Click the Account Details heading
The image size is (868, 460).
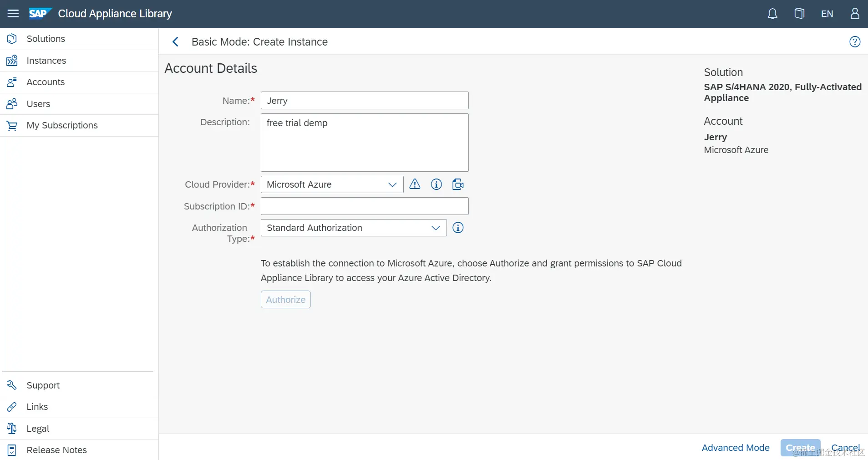[x=211, y=68]
